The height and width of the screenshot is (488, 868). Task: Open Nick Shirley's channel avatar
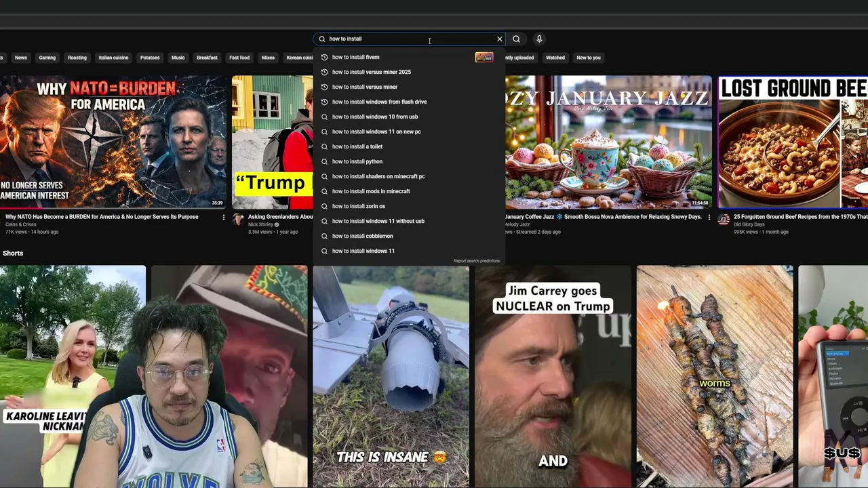coord(238,219)
